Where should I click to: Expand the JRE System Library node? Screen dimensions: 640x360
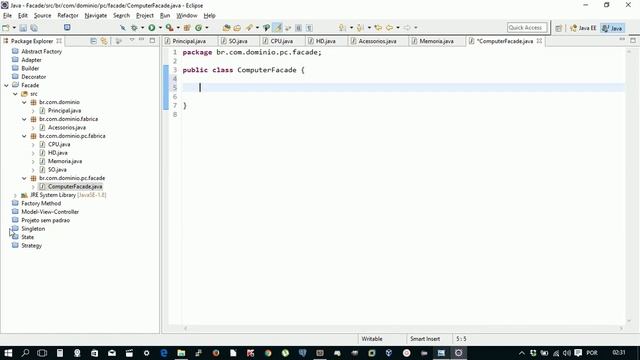point(16,195)
